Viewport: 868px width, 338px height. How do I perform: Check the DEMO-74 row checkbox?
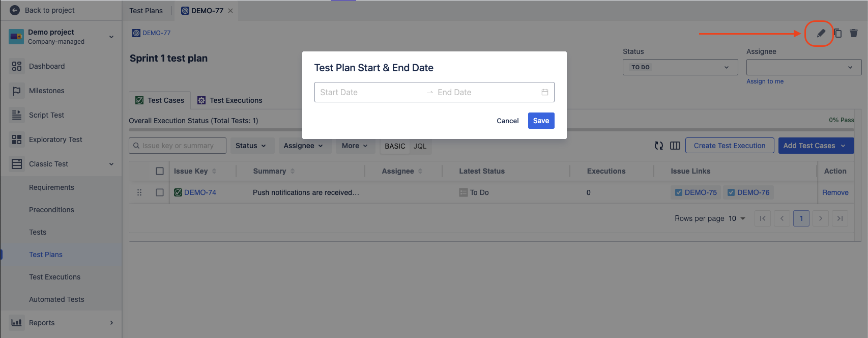pyautogui.click(x=160, y=192)
